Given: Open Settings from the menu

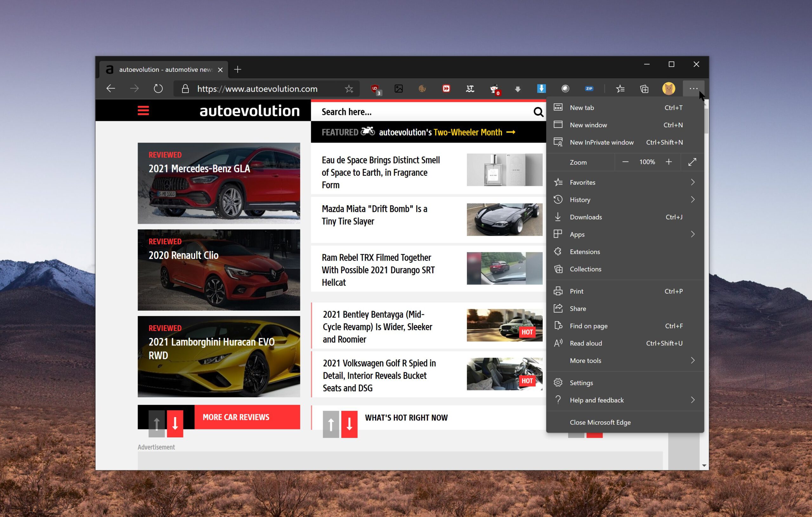Looking at the screenshot, I should click(625, 383).
